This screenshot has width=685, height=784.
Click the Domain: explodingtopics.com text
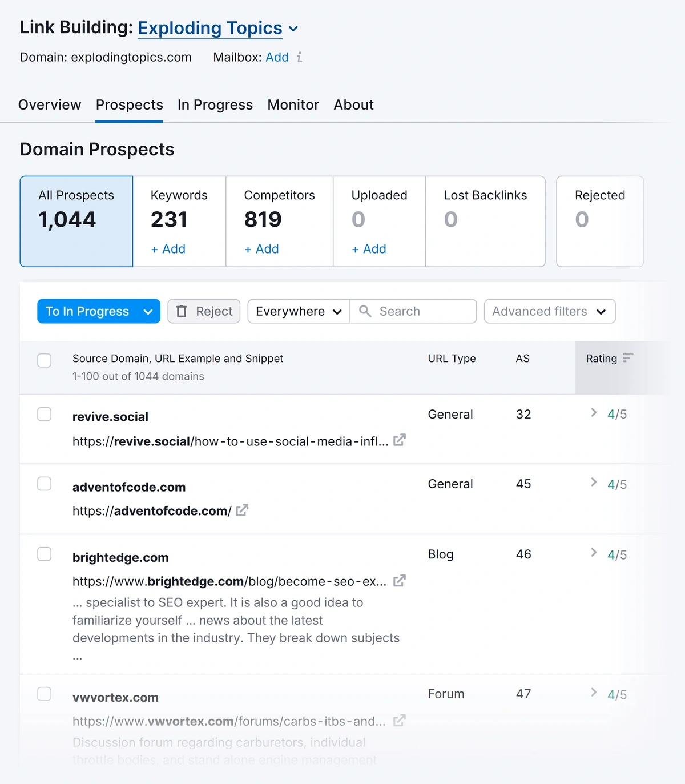click(x=106, y=57)
